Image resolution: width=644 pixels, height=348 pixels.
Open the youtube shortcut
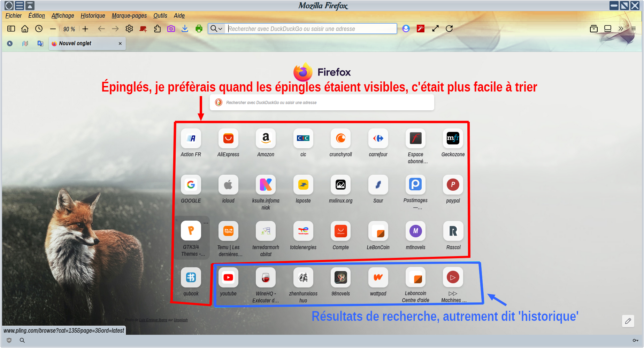coord(228,277)
